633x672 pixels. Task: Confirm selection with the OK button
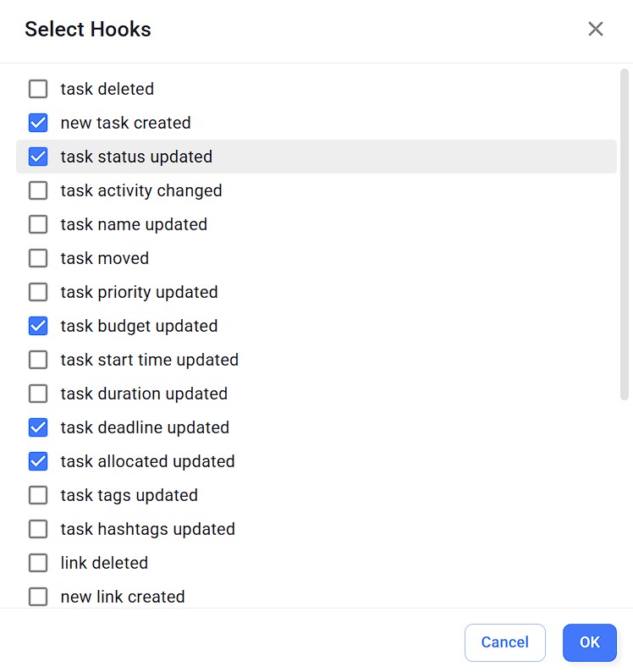590,642
